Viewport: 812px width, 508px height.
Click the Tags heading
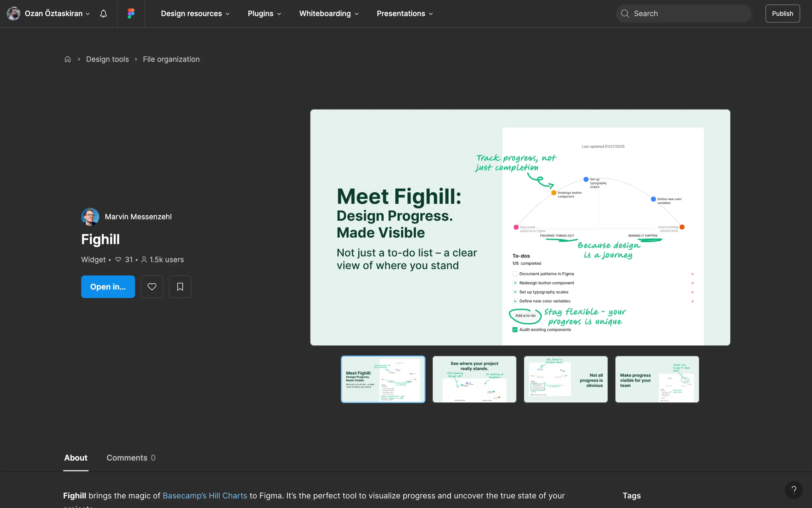pos(632,496)
